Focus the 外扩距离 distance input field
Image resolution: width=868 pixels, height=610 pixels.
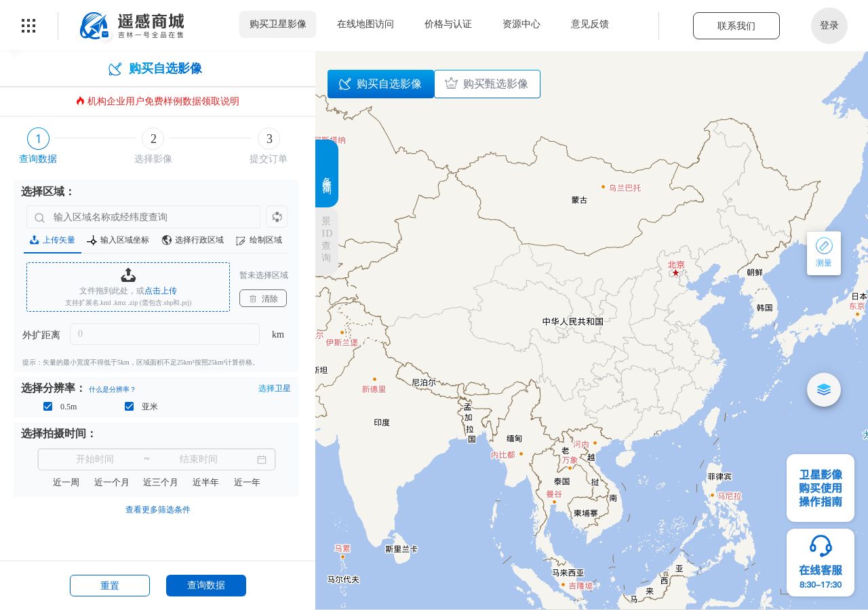[165, 334]
